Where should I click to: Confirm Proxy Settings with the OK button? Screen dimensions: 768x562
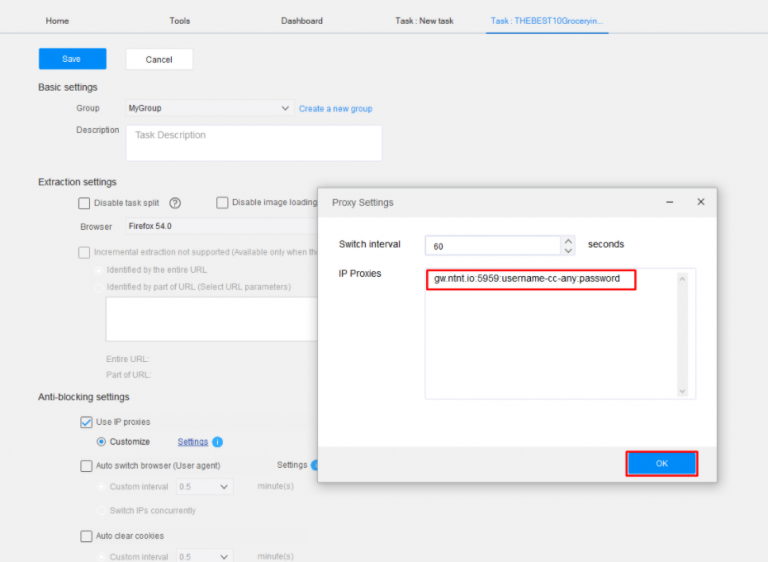[662, 464]
